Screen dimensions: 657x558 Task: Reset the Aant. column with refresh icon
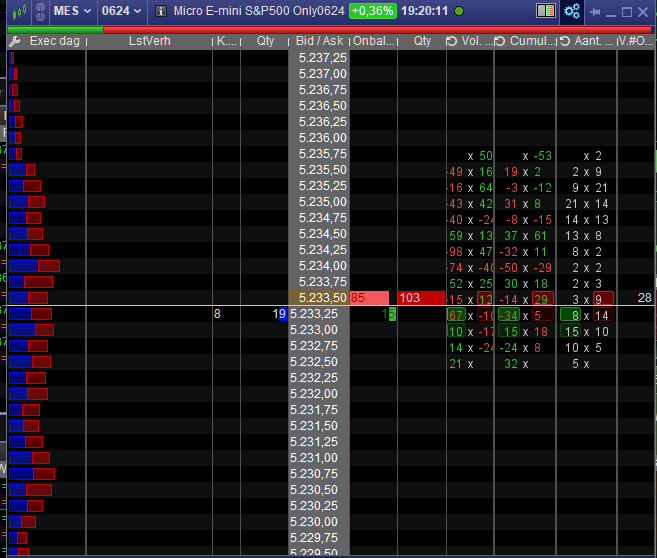tap(565, 41)
